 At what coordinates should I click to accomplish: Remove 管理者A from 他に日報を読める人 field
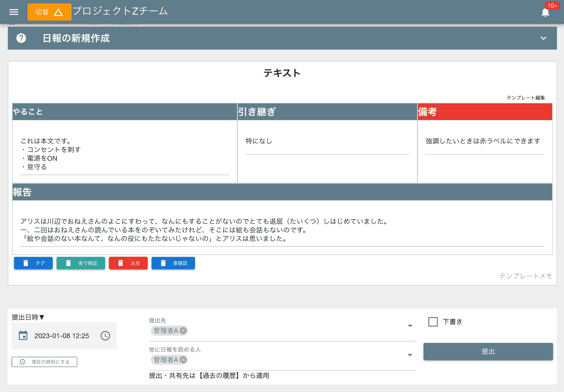tap(184, 360)
